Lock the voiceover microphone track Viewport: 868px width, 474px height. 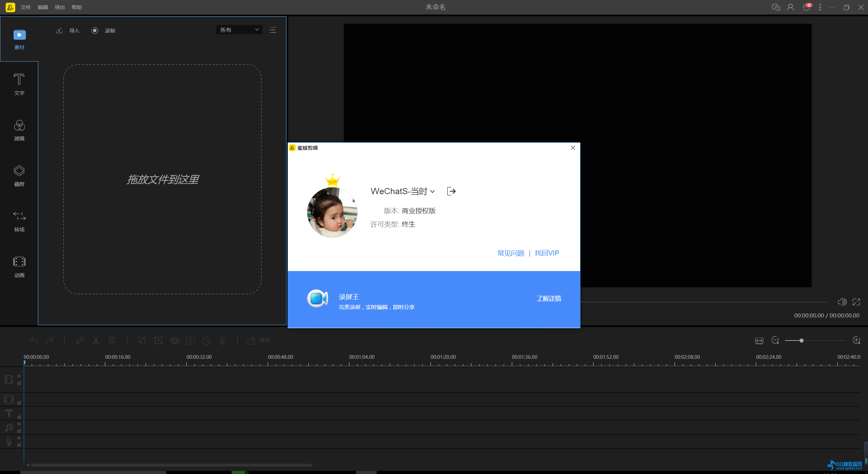pos(19,445)
